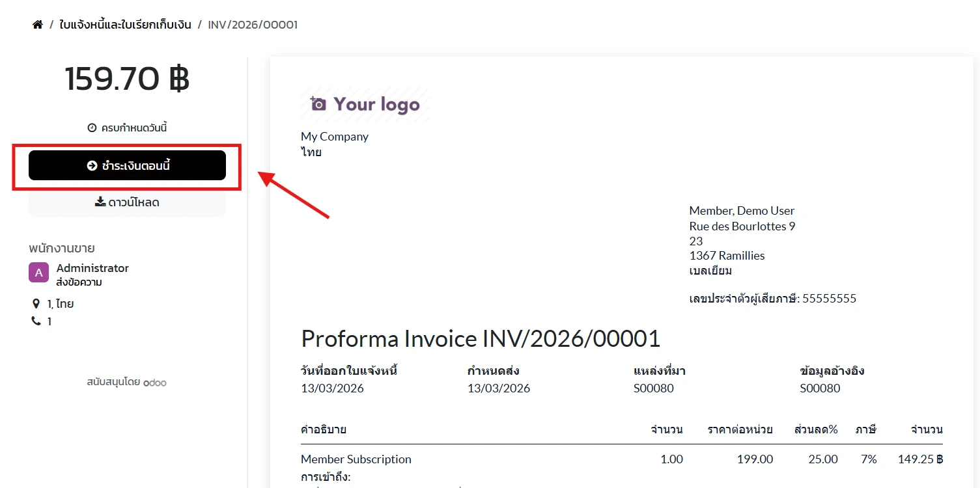Image resolution: width=980 pixels, height=488 pixels.
Task: Click the arrow icon on the ชำระเงินตอนนี้ button
Action: (x=92, y=166)
